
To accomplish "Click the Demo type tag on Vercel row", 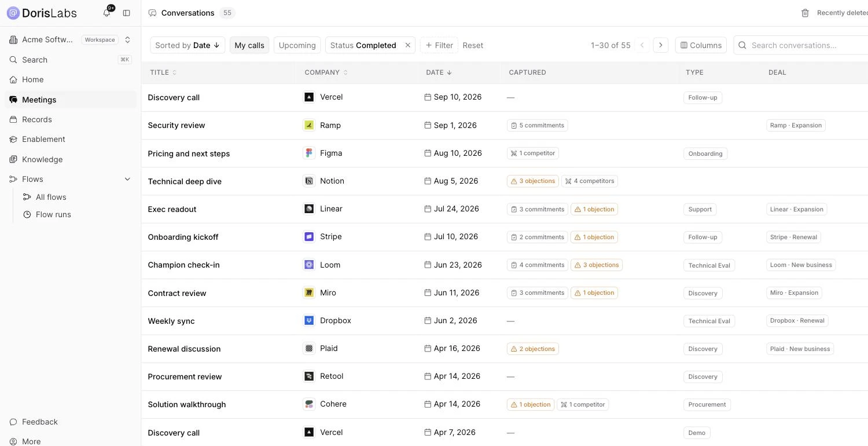I will [697, 433].
